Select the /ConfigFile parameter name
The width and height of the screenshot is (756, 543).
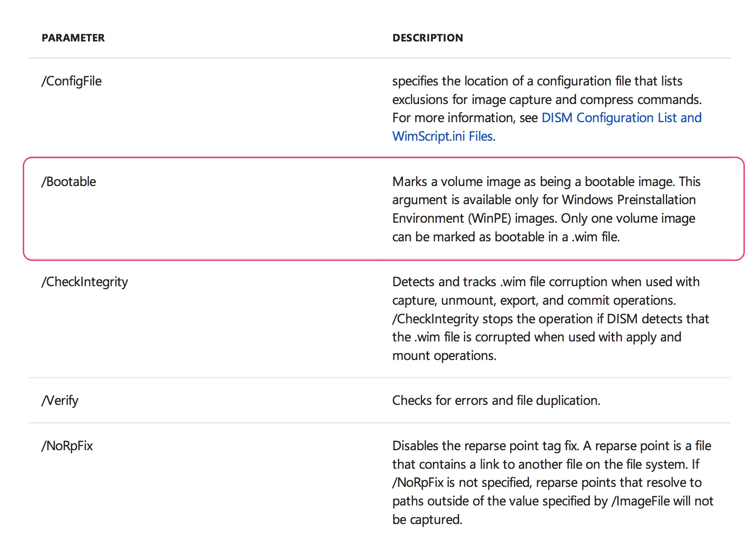(x=72, y=81)
